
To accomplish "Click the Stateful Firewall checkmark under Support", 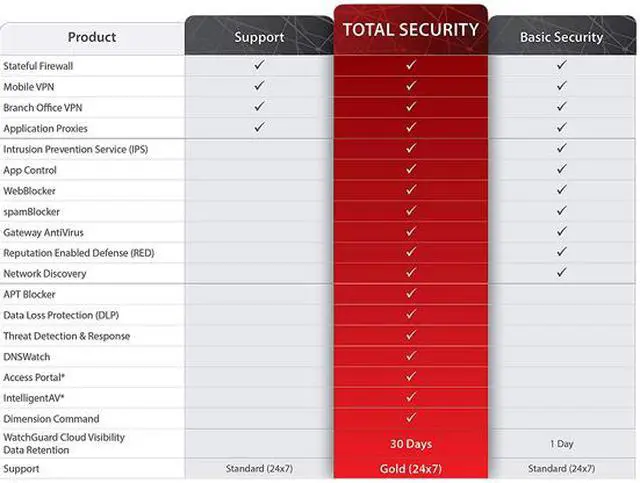I will tap(259, 65).
